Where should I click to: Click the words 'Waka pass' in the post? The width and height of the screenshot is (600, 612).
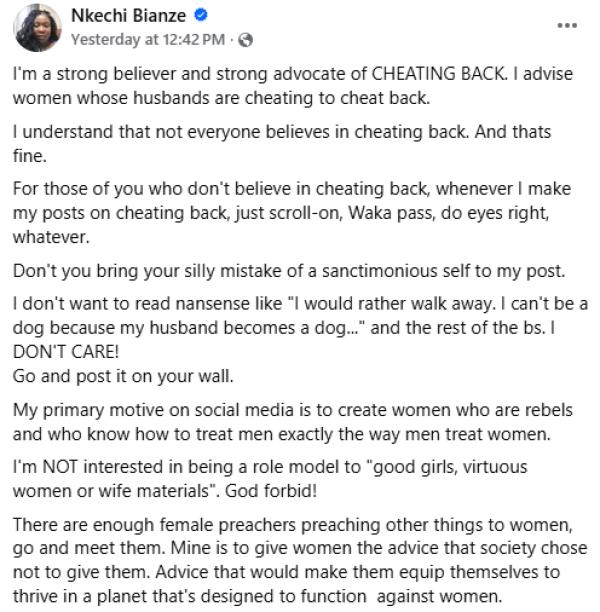[x=391, y=213]
